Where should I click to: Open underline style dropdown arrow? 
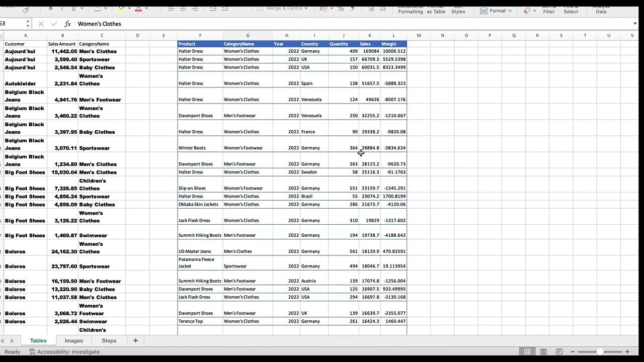(82, 9)
